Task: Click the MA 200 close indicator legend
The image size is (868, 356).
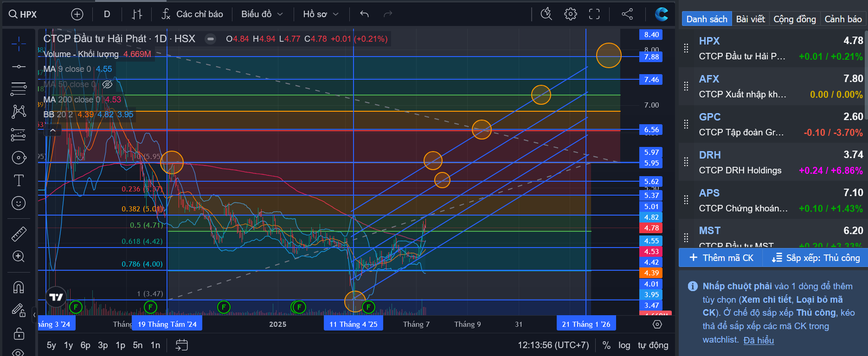Action: 71,100
